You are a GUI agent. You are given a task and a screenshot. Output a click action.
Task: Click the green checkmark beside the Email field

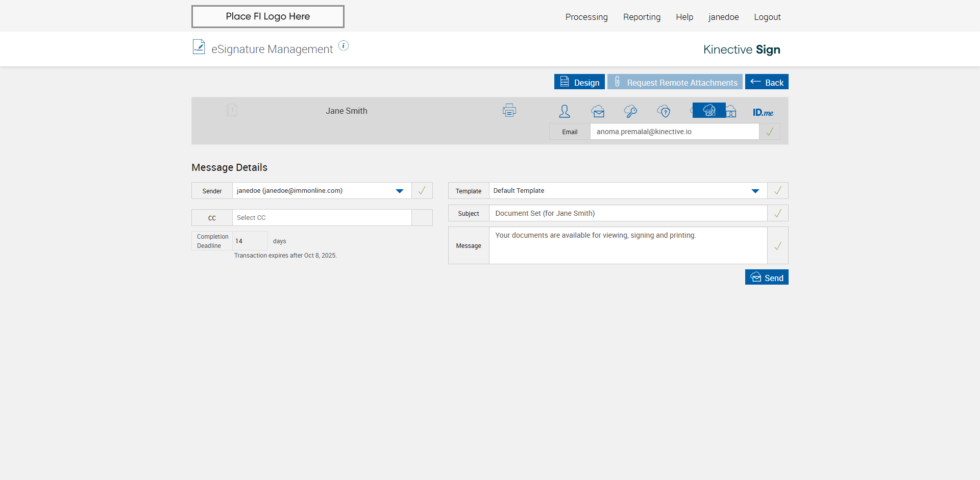point(770,132)
